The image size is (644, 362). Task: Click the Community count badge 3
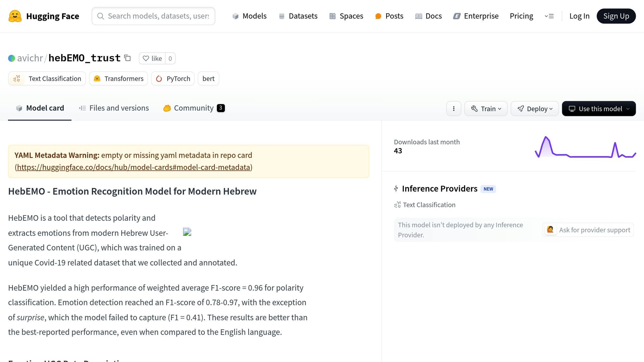221,108
